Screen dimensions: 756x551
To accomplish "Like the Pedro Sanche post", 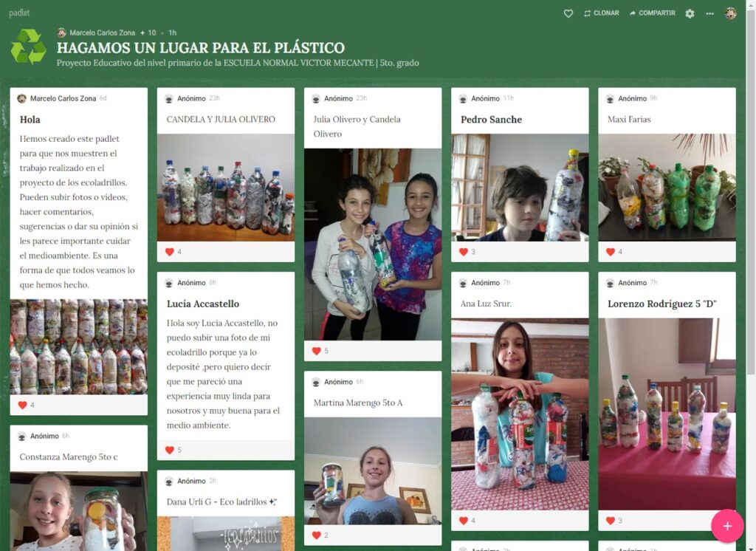I will click(464, 251).
